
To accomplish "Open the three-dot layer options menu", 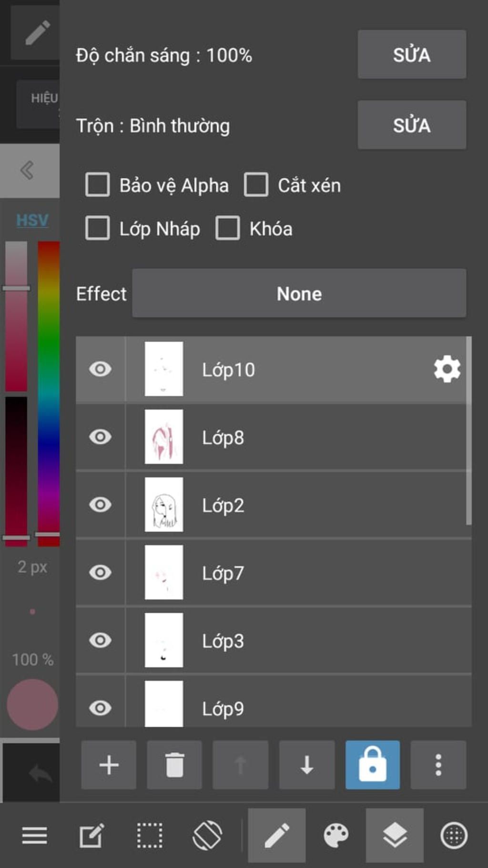I will [x=438, y=765].
